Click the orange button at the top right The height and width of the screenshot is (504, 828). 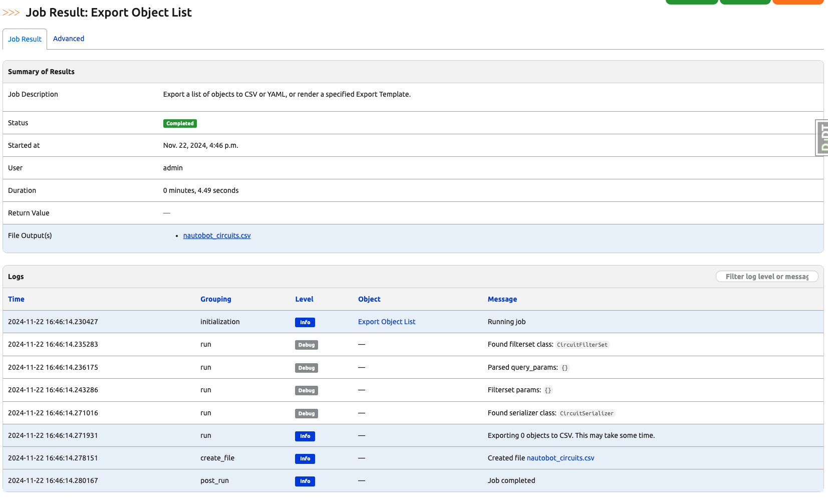click(797, 2)
